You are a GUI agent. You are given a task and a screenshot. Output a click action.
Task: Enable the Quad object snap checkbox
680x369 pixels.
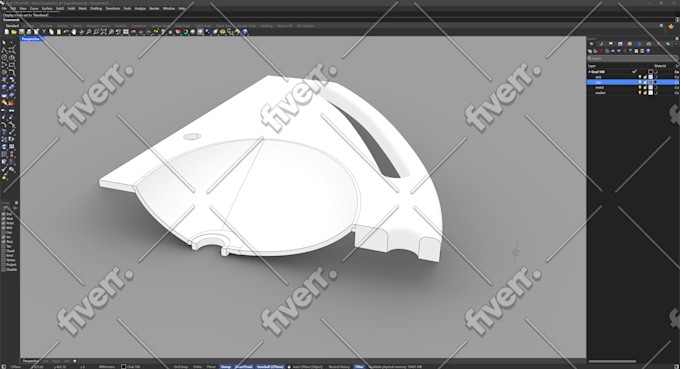point(3,251)
